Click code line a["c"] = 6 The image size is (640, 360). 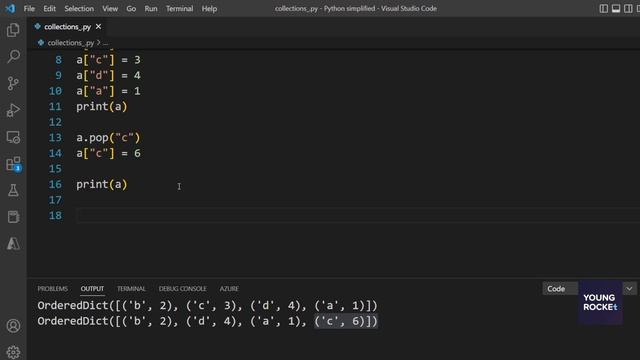point(108,153)
